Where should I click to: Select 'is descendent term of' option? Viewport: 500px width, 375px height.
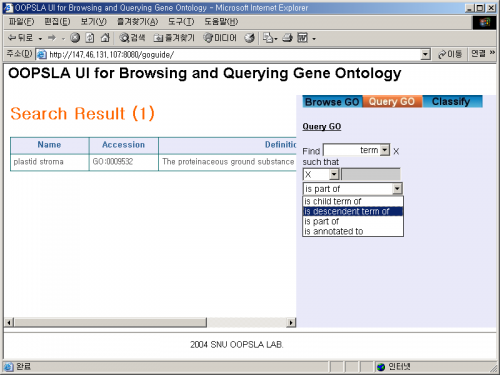(x=353, y=211)
